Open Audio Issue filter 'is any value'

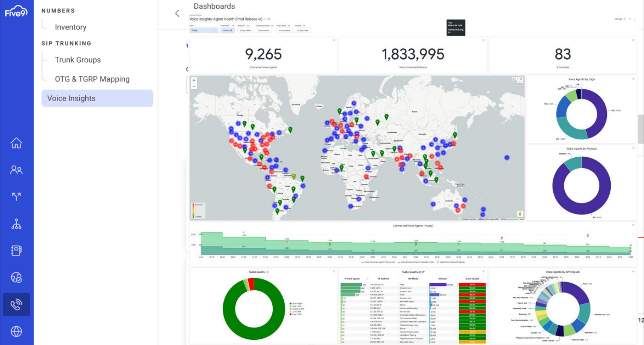(x=285, y=30)
